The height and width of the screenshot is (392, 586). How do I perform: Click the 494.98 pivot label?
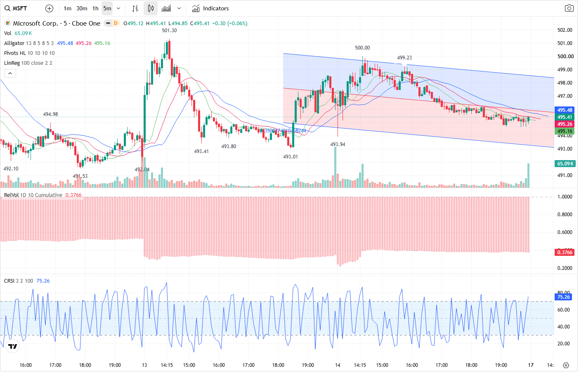pyautogui.click(x=50, y=114)
